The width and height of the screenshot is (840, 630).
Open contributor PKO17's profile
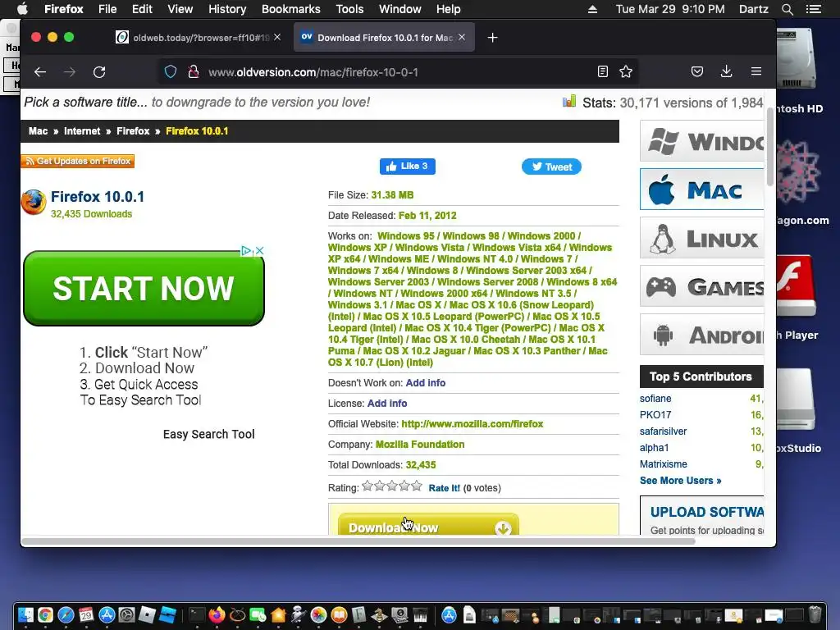pos(655,414)
